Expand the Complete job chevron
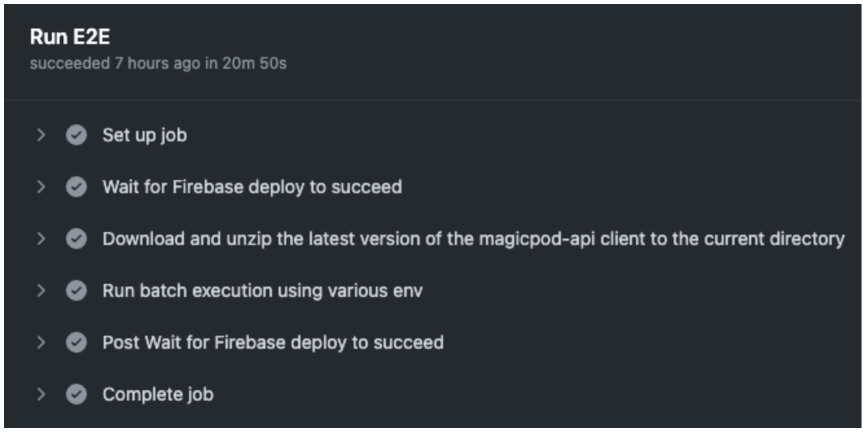The width and height of the screenshot is (868, 433). pyautogui.click(x=41, y=394)
